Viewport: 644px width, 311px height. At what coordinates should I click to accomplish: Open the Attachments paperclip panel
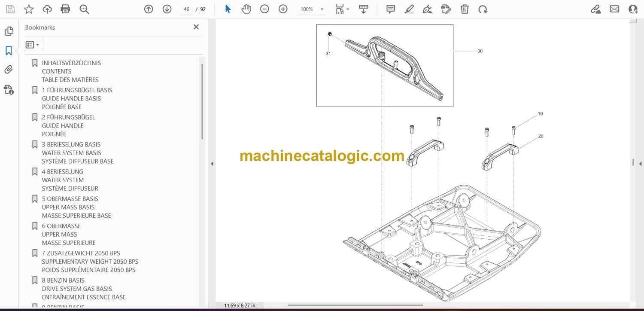pos(9,70)
